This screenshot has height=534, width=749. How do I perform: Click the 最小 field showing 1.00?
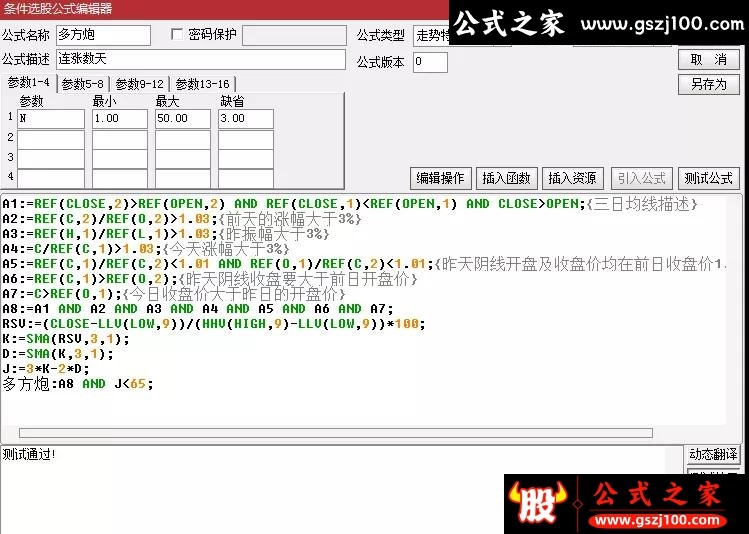[x=120, y=118]
